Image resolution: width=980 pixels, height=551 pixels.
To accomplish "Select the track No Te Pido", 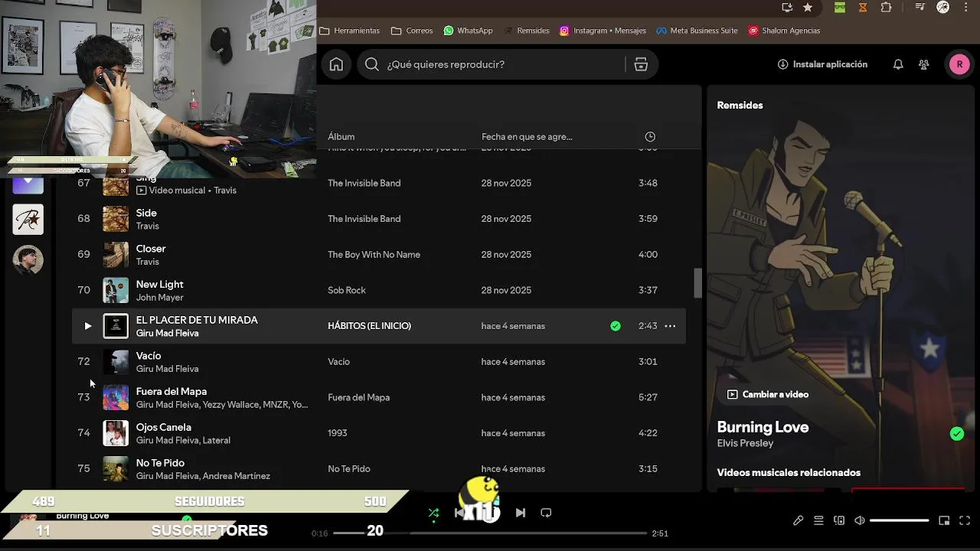I will 160,463.
